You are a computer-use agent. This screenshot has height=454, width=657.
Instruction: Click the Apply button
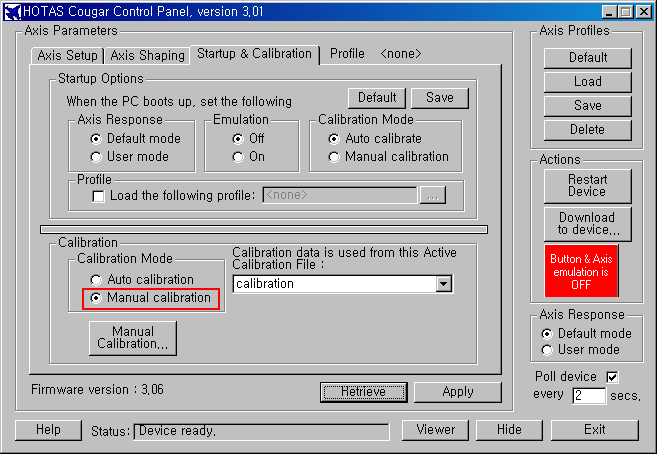click(458, 392)
